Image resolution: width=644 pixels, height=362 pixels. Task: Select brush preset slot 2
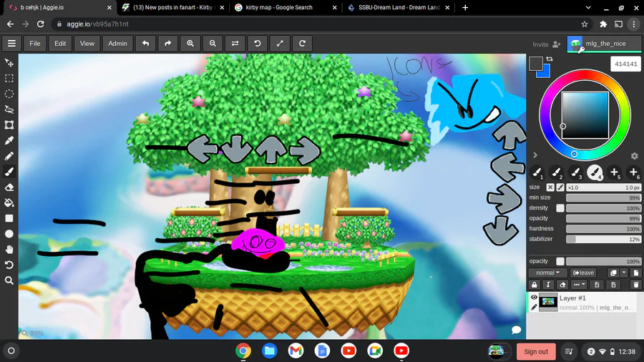coord(556,172)
